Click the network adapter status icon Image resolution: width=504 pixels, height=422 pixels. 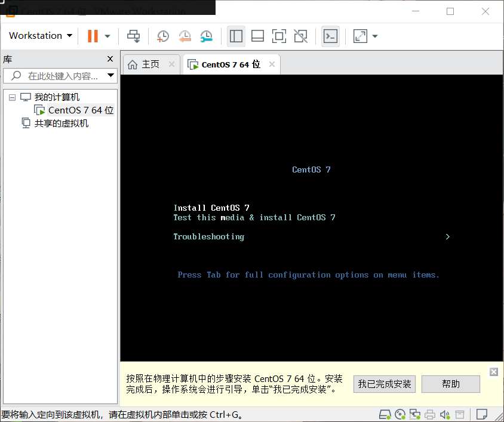coord(414,415)
